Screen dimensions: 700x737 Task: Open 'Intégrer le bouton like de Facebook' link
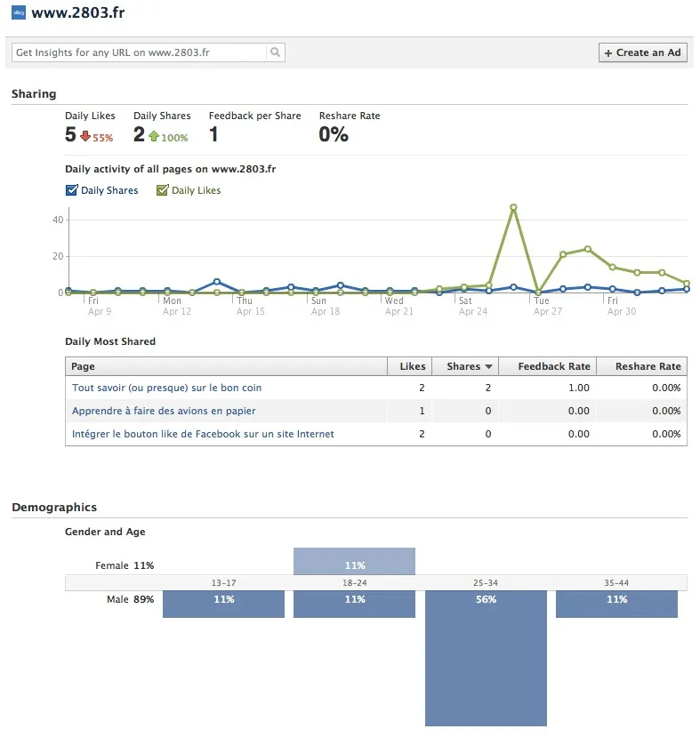pyautogui.click(x=203, y=434)
